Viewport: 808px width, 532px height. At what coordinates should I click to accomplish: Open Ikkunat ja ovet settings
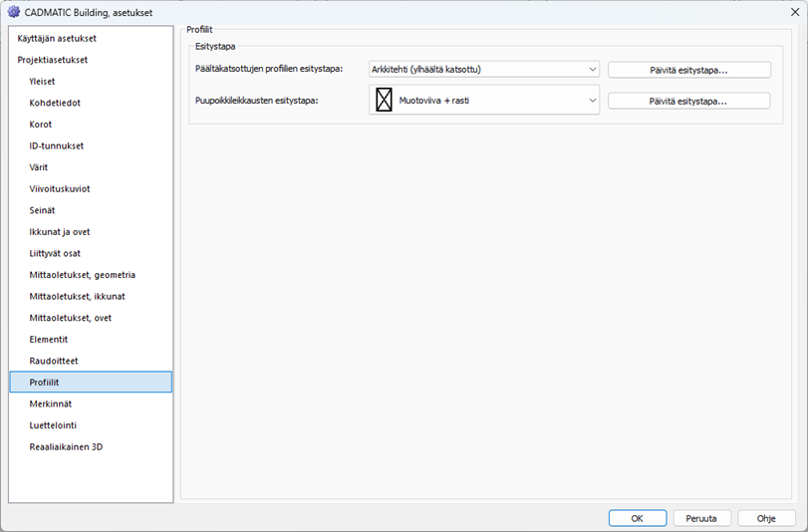[60, 232]
